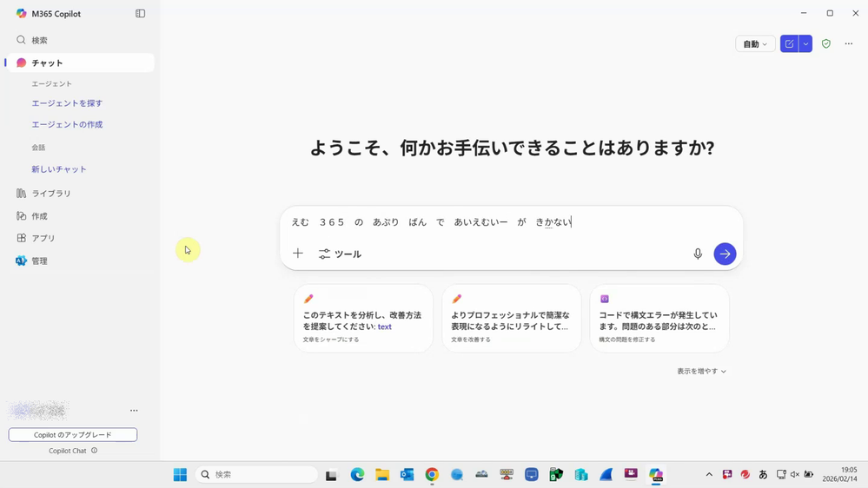
Task: Click the M365 Copilot logo
Action: 21,13
